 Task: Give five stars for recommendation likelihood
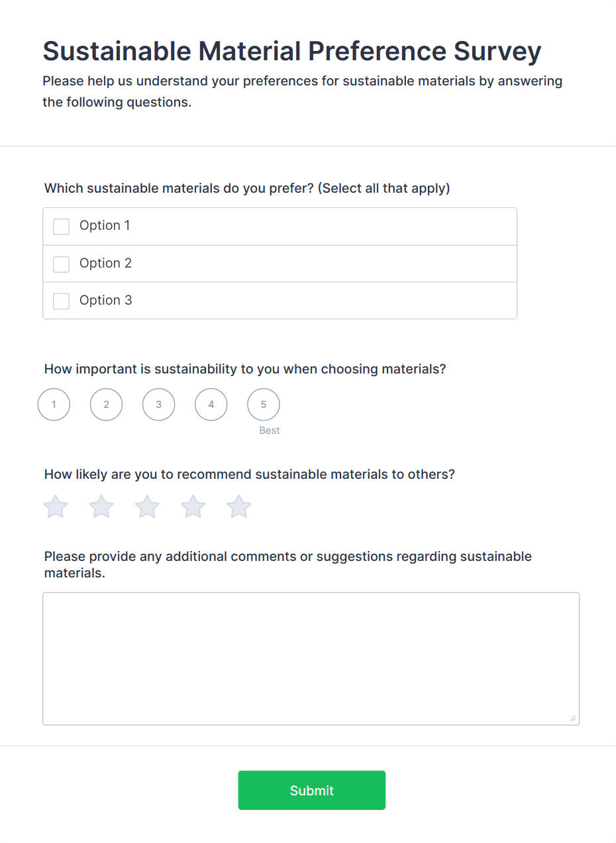239,507
